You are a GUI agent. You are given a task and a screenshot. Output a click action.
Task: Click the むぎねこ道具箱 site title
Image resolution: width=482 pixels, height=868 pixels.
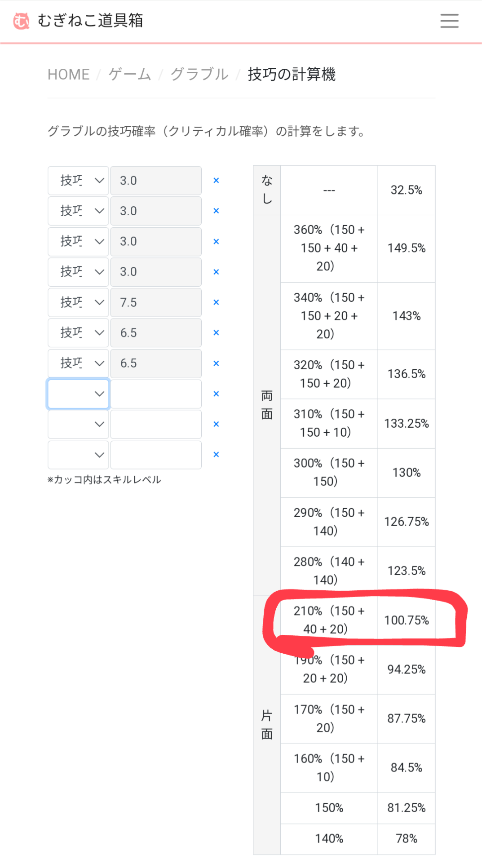pos(90,21)
